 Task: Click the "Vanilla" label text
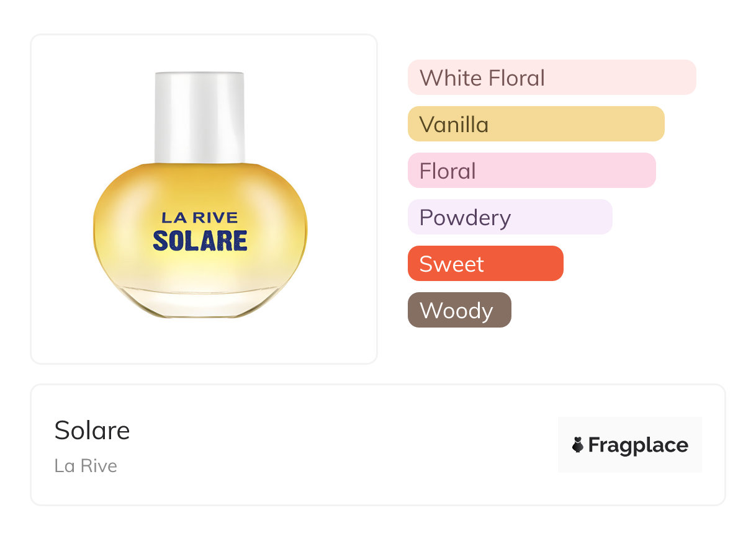[454, 125]
